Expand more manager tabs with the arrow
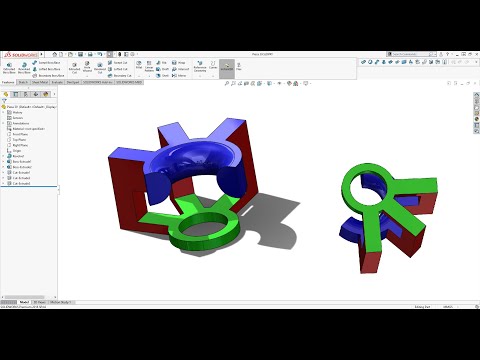The image size is (480, 360). tap(54, 94)
